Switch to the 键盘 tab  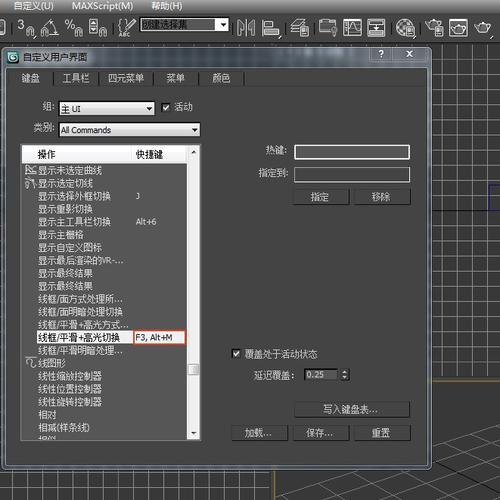pos(30,78)
